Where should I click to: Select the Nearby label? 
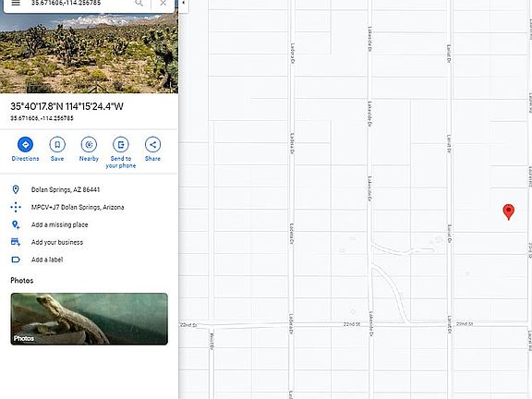(x=89, y=159)
